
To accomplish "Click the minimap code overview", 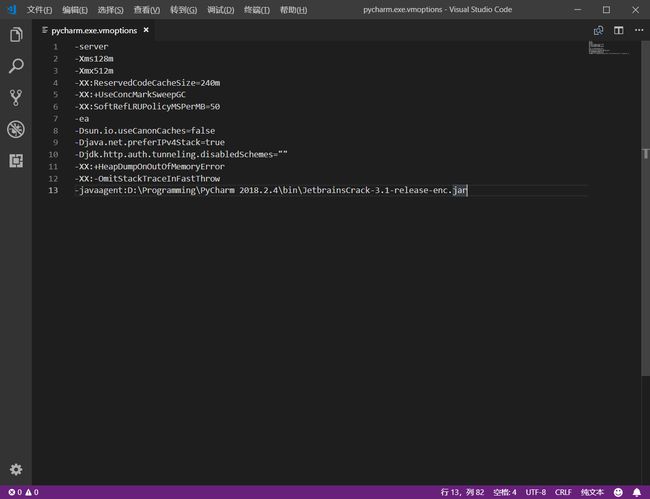I will pos(609,48).
